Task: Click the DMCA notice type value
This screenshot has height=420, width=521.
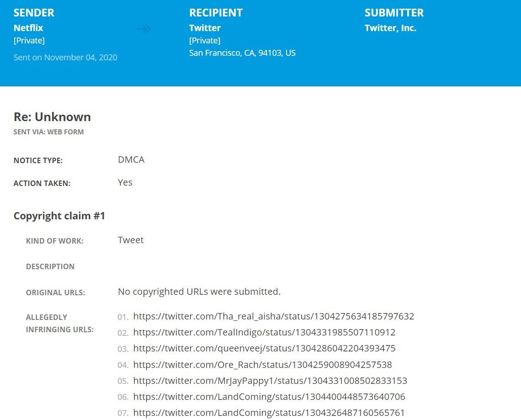Action: tap(131, 159)
